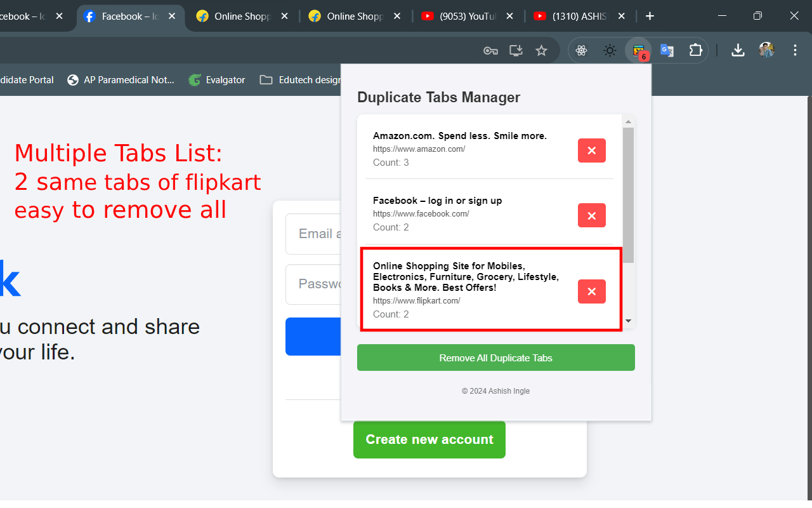The height and width of the screenshot is (508, 812).
Task: Remove Amazon.com duplicate tabs with red X
Action: coord(592,150)
